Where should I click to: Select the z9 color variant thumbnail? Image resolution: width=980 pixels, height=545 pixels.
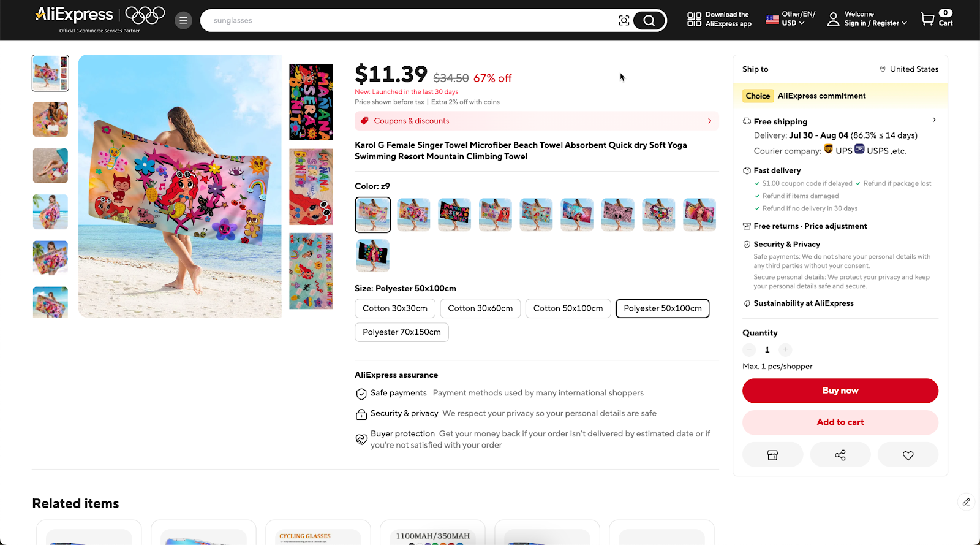pos(372,215)
